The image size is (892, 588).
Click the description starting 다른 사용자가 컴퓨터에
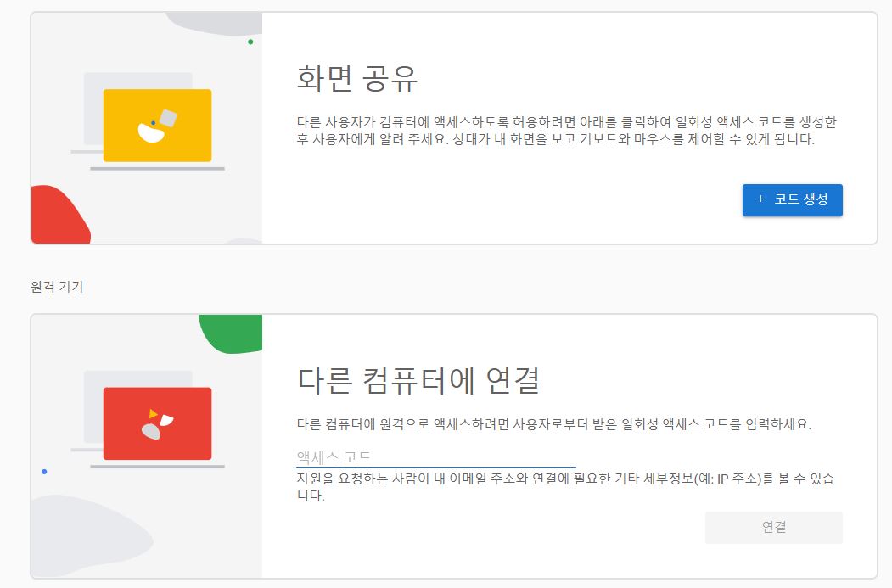(x=567, y=130)
